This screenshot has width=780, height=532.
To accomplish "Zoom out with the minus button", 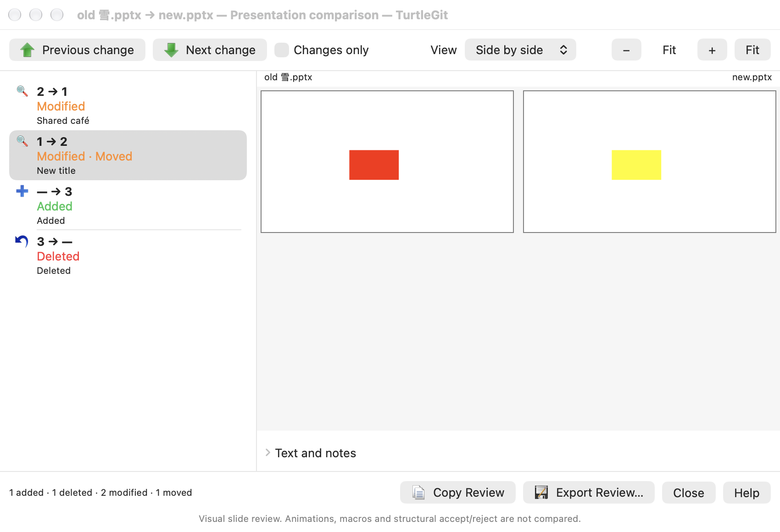I will pos(626,50).
